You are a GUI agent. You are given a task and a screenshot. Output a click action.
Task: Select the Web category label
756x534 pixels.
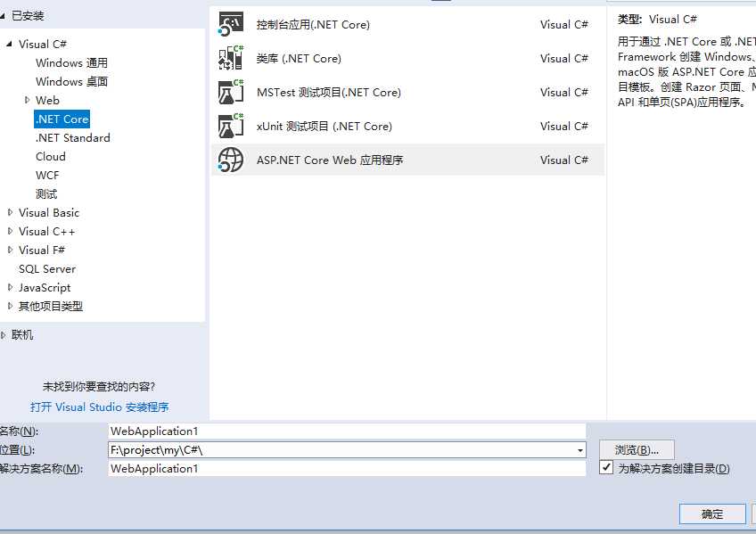click(47, 100)
